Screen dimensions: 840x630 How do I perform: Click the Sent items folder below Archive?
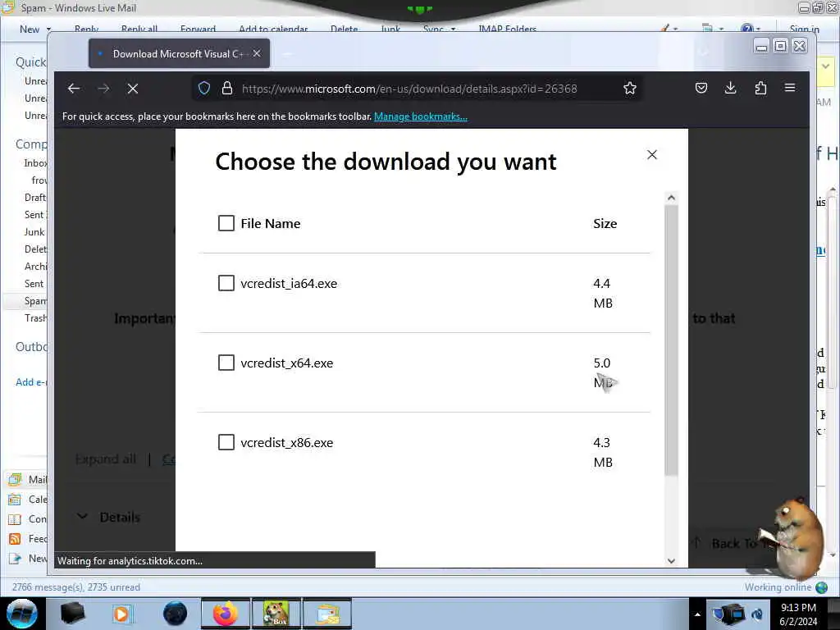[34, 284]
